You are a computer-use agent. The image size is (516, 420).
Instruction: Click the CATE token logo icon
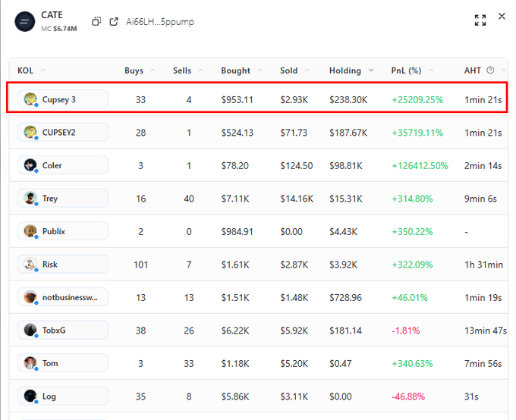(x=25, y=22)
